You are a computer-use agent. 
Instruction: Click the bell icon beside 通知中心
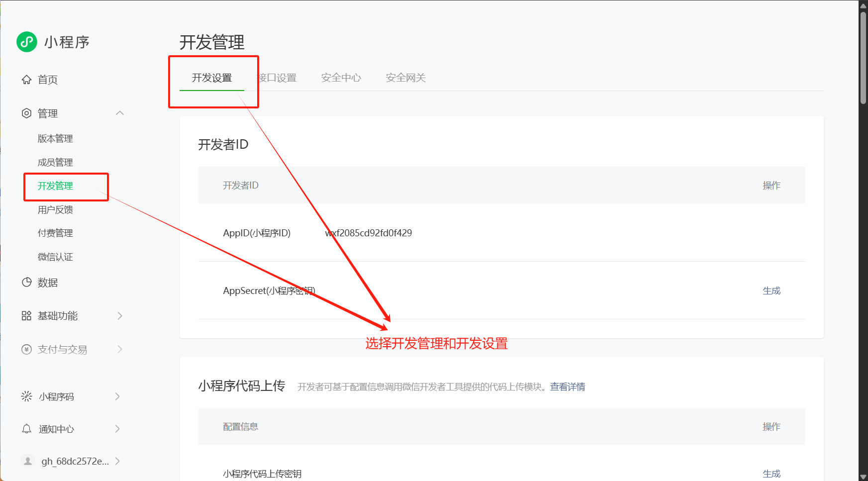pyautogui.click(x=26, y=429)
